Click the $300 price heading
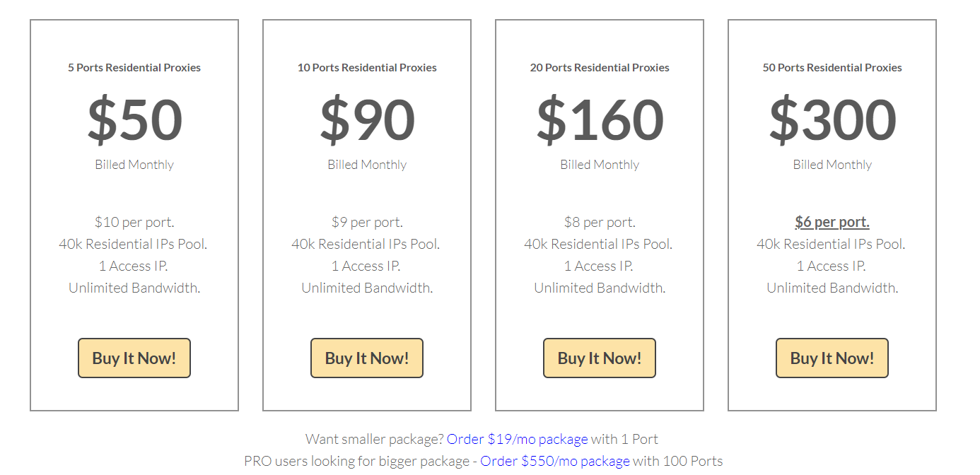Image resolution: width=980 pixels, height=475 pixels. point(832,120)
